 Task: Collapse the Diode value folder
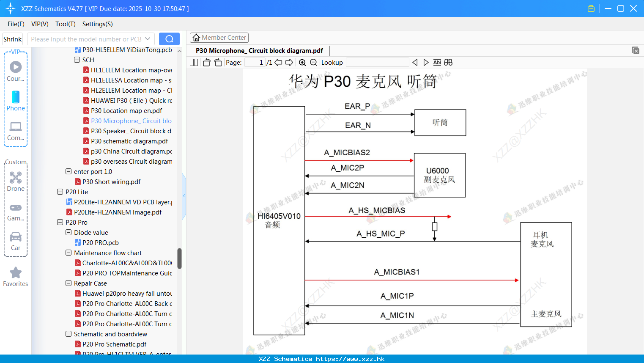click(69, 233)
